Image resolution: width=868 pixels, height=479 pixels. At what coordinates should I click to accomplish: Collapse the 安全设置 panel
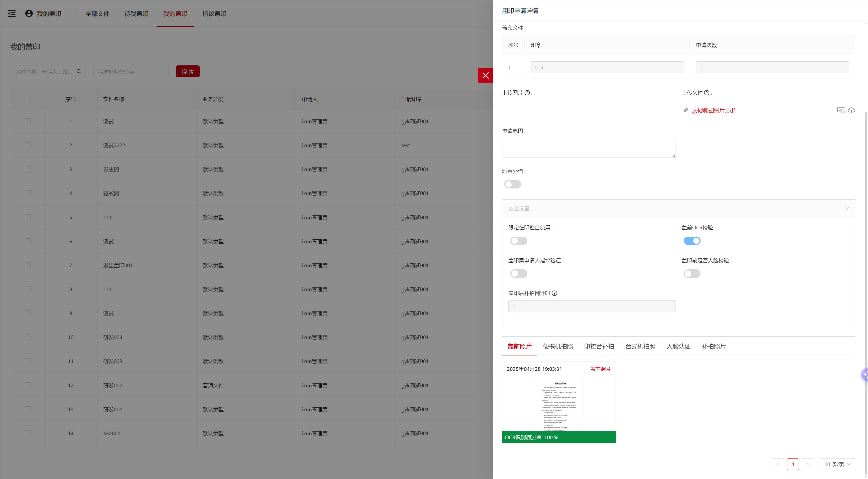coord(846,208)
